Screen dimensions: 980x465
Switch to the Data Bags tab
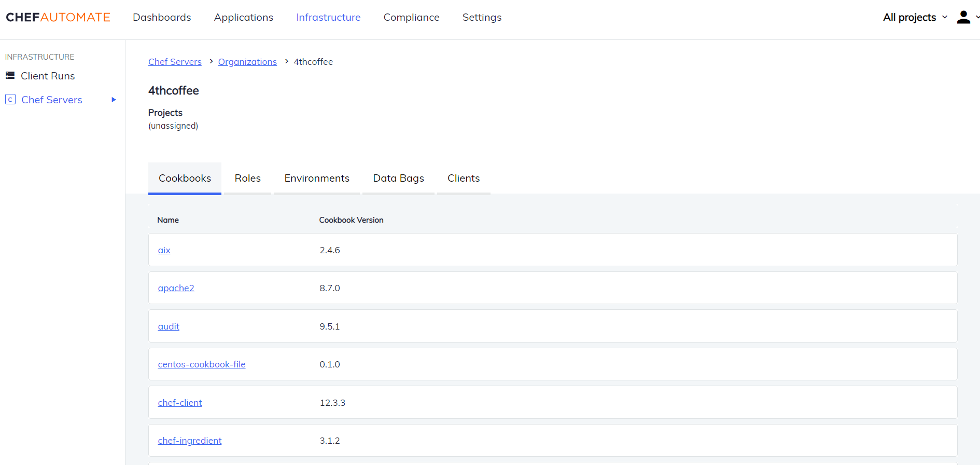point(398,178)
